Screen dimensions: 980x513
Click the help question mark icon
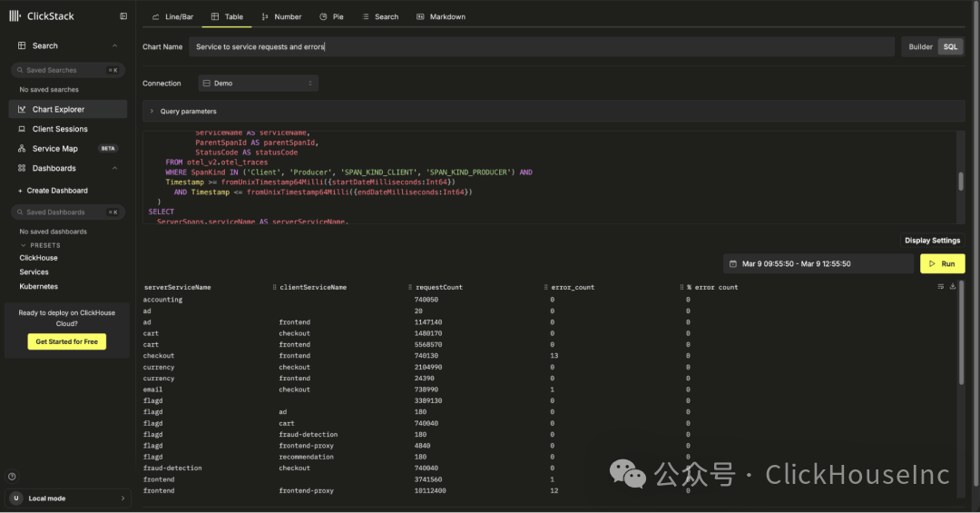point(12,477)
